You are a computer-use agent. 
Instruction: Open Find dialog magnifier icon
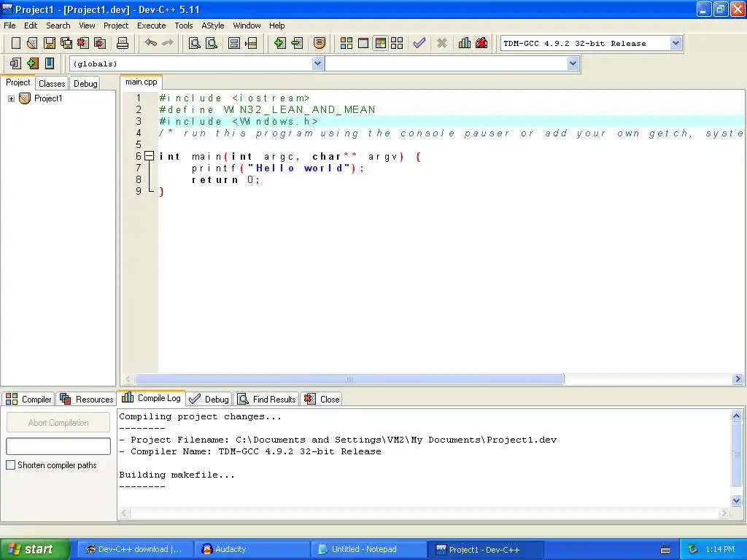pyautogui.click(x=194, y=43)
